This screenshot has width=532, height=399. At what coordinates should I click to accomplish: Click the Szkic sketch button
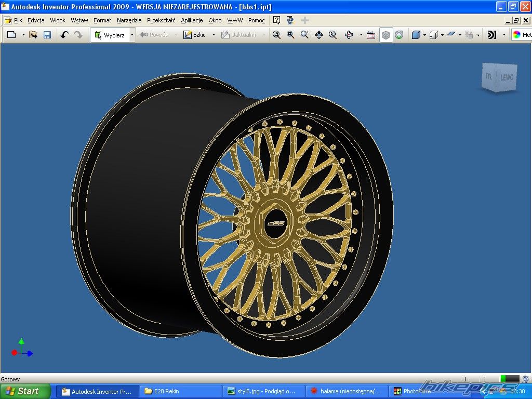pyautogui.click(x=195, y=35)
